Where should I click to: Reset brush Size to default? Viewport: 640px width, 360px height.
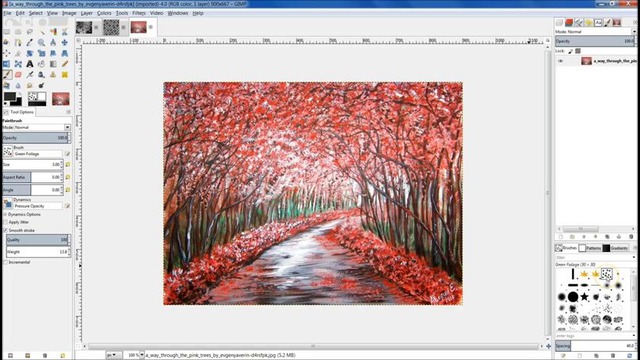coord(68,164)
